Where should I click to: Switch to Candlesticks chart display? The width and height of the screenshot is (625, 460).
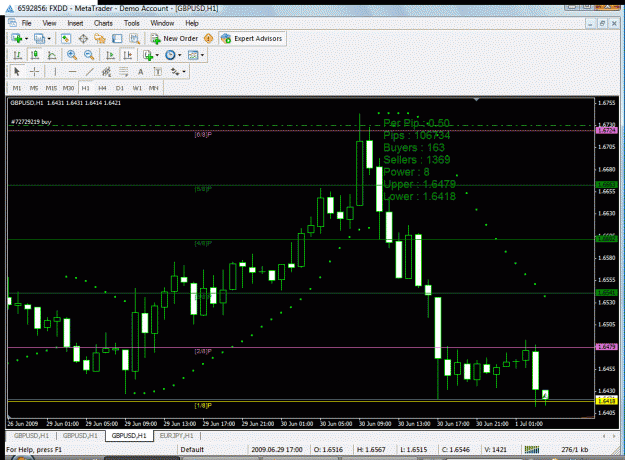[35, 55]
